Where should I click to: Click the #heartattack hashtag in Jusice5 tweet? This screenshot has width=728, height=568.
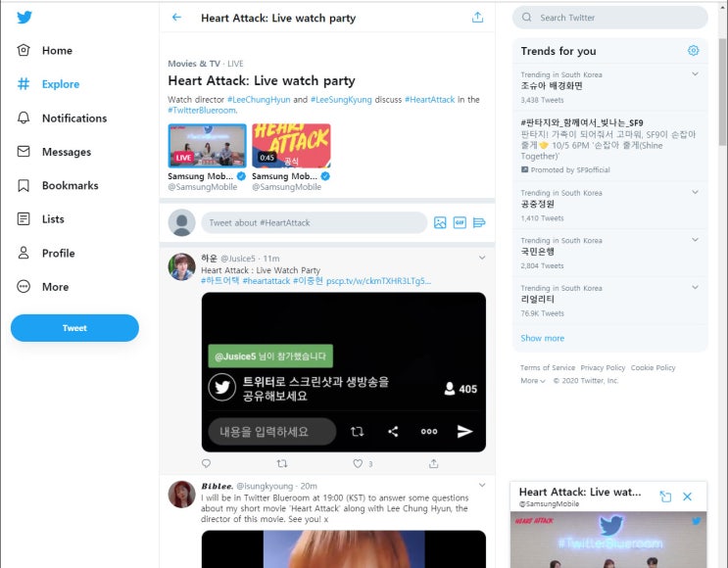pos(267,281)
